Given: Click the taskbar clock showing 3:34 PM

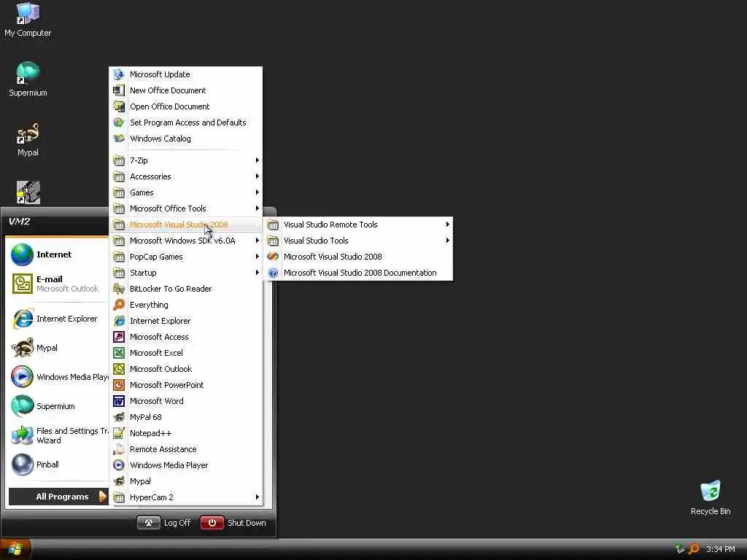Looking at the screenshot, I should (720, 550).
